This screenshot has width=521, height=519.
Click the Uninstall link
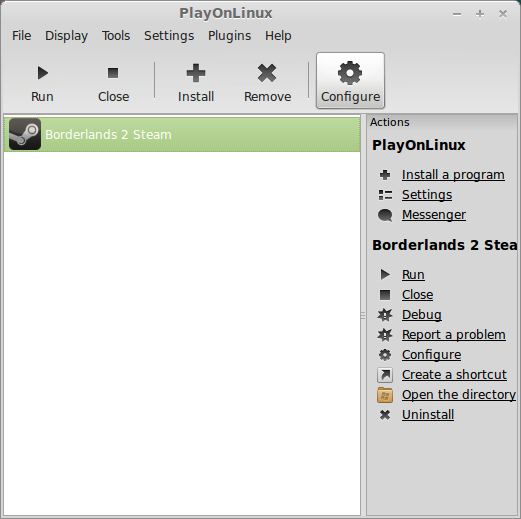point(428,415)
